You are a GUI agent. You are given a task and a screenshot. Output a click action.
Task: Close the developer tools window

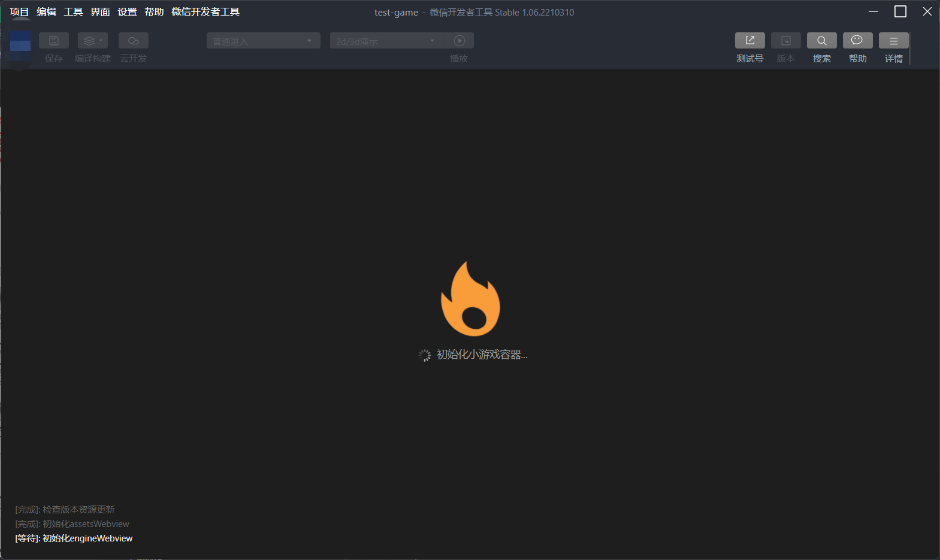click(927, 11)
